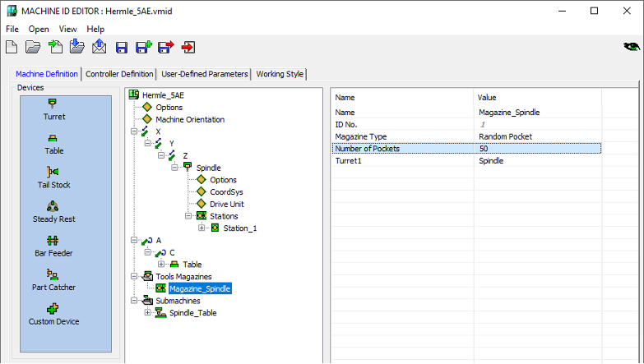Click the Name value Magazine_Spindle

[509, 113]
